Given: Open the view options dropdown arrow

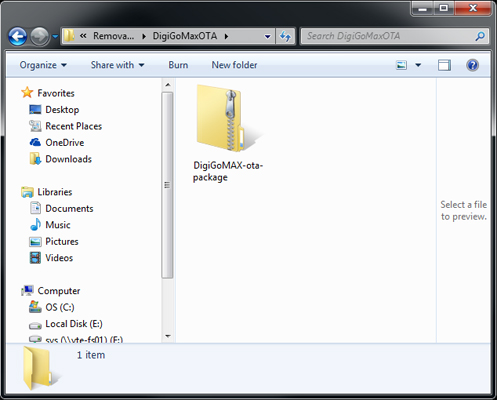Looking at the screenshot, I should 418,65.
